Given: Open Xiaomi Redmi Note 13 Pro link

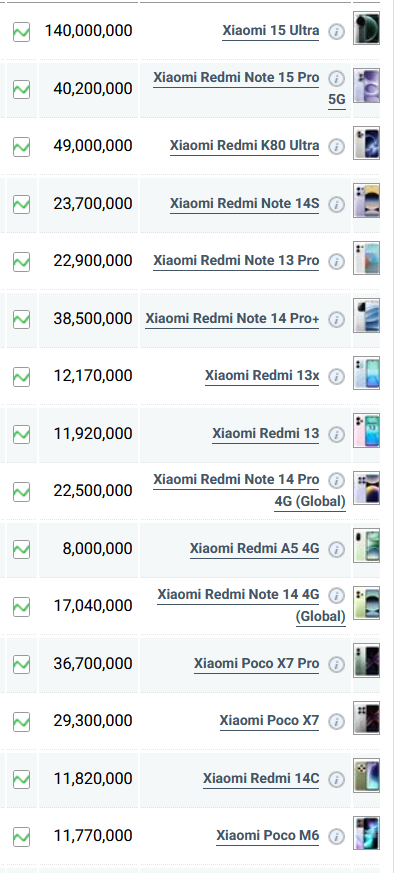Looking at the screenshot, I should point(236,261).
